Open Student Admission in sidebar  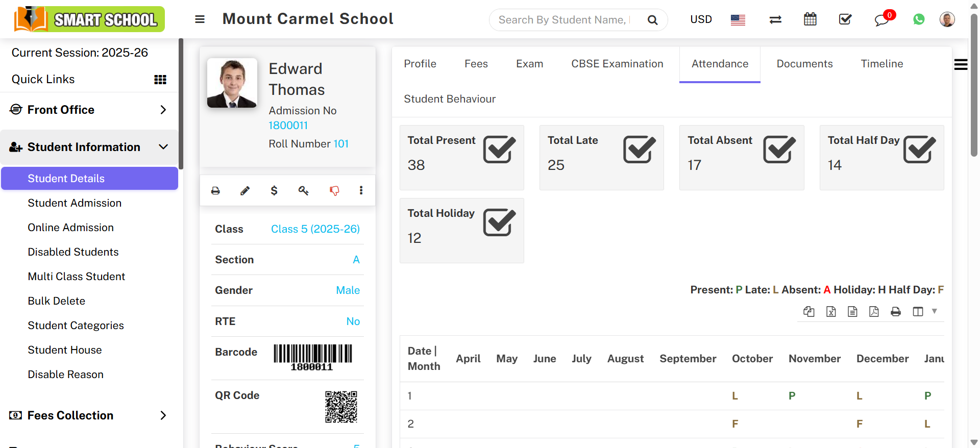pos(75,203)
